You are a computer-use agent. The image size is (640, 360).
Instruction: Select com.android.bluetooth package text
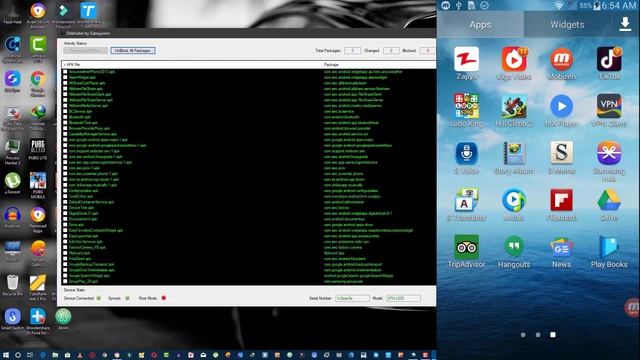pyautogui.click(x=342, y=117)
